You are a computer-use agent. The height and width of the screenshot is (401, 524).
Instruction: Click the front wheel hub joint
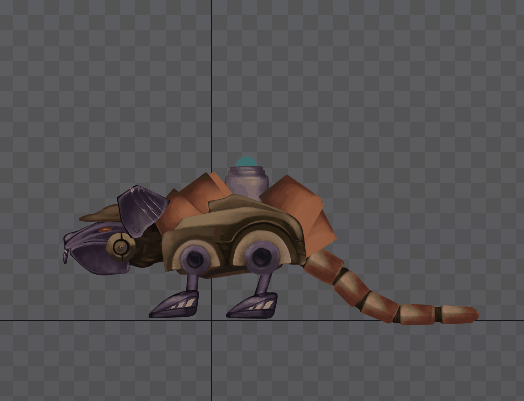(195, 259)
